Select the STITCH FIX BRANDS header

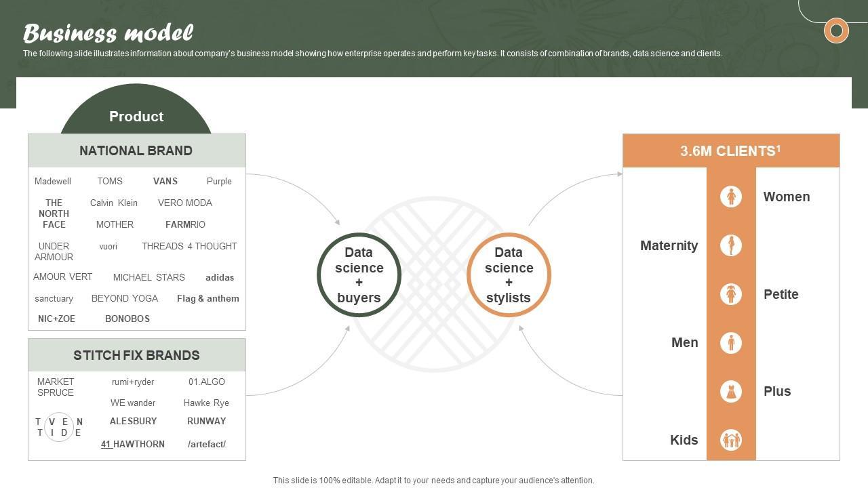click(136, 355)
